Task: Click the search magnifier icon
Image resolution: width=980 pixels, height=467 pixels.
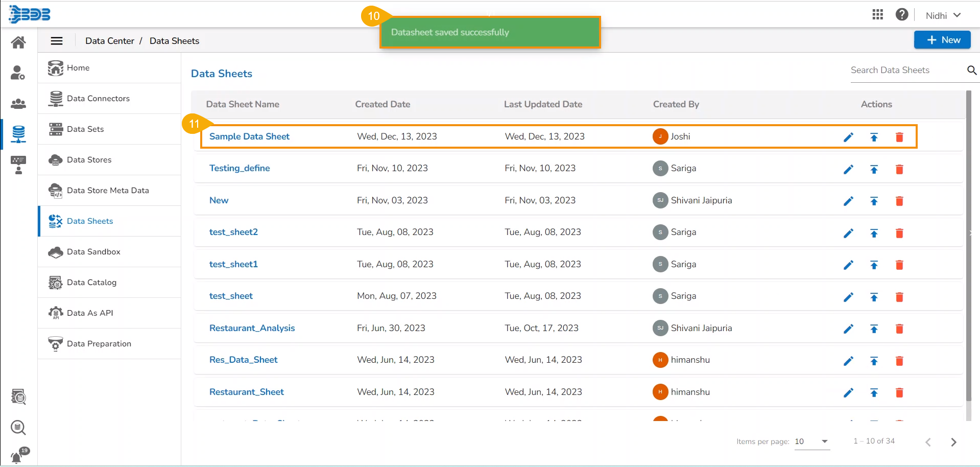Action: tap(971, 70)
